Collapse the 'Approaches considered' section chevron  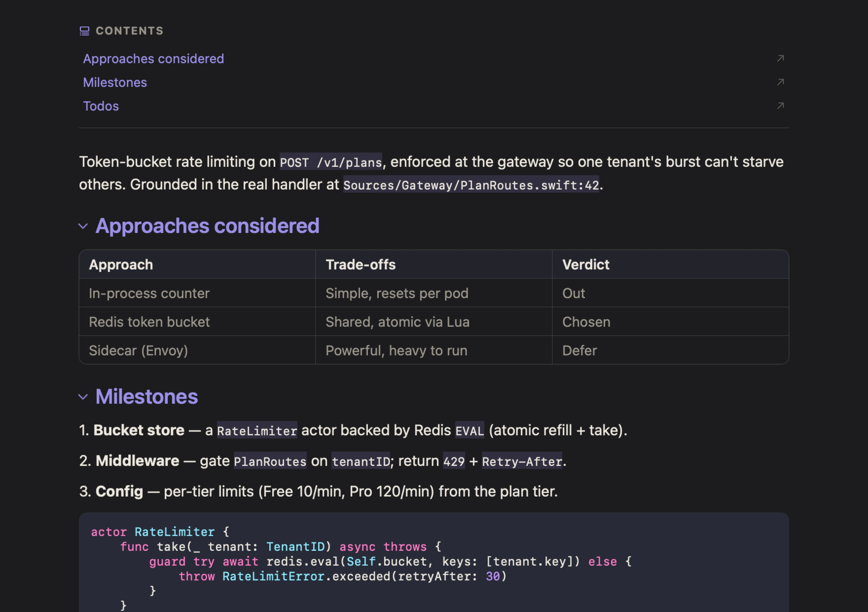click(x=83, y=226)
